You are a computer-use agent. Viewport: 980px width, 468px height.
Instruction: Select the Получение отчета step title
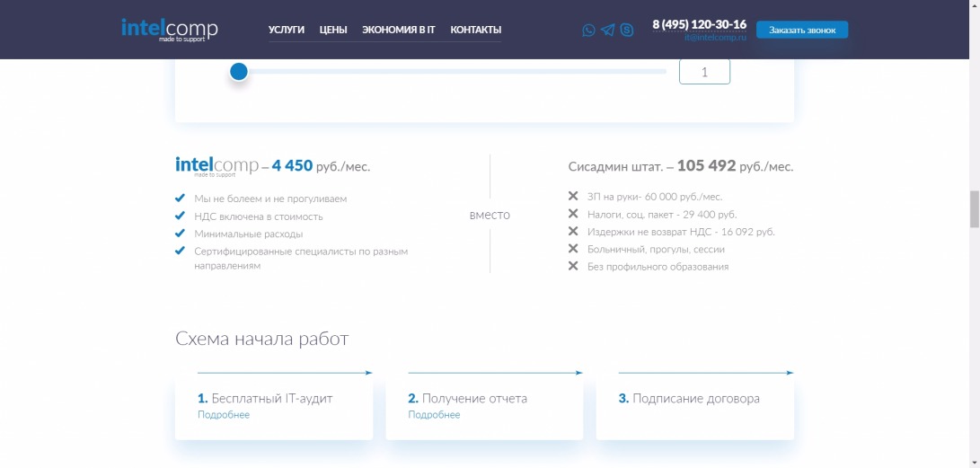pos(467,399)
